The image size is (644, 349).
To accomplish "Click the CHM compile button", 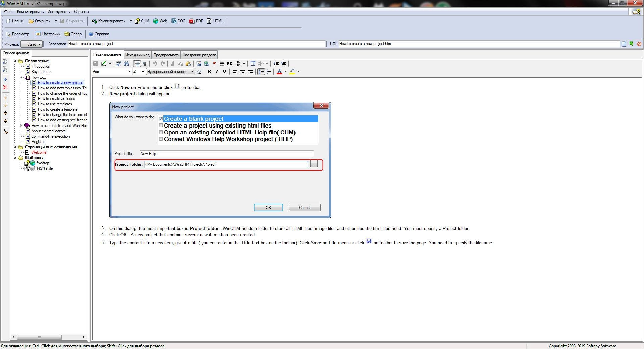I will pos(142,21).
